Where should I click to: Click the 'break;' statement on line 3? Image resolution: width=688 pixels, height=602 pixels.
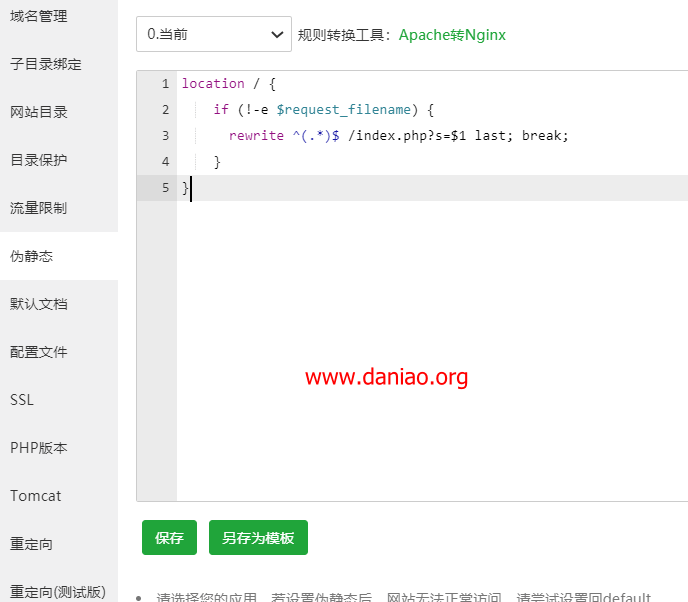click(545, 136)
